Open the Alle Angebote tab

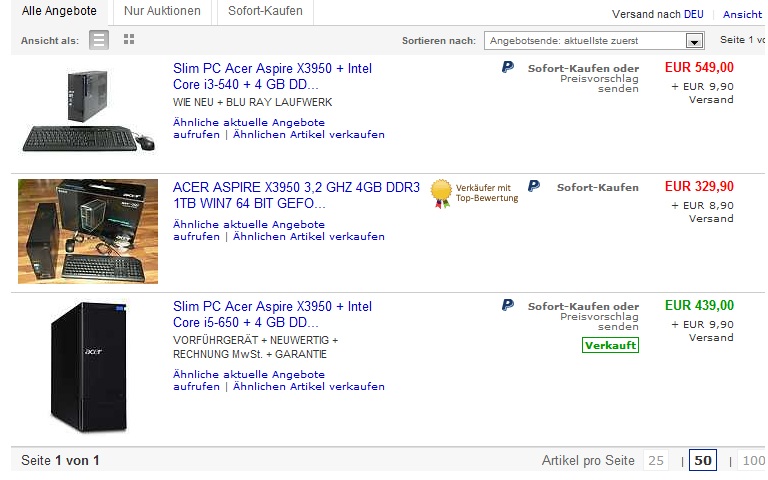point(59,11)
